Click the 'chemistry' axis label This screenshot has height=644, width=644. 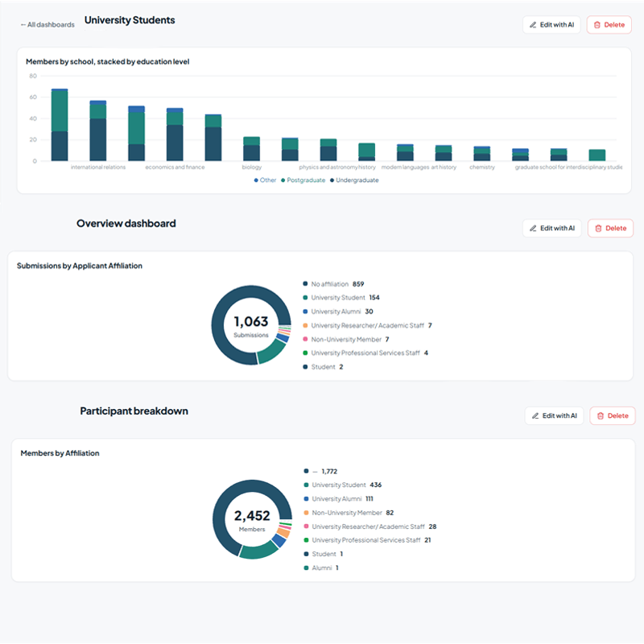click(482, 167)
